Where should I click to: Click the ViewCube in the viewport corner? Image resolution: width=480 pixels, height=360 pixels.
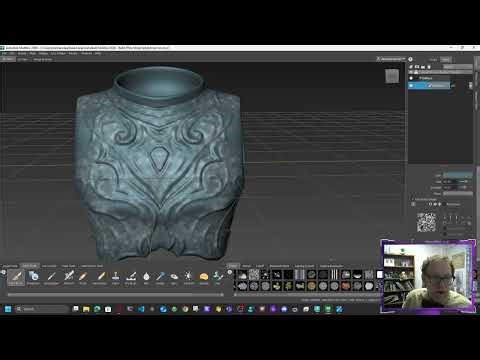click(x=392, y=76)
